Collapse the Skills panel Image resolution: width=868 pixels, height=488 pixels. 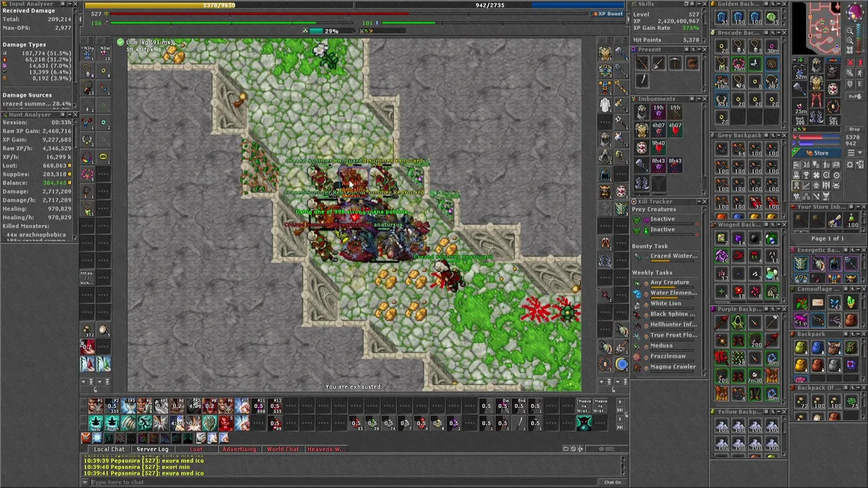point(699,4)
